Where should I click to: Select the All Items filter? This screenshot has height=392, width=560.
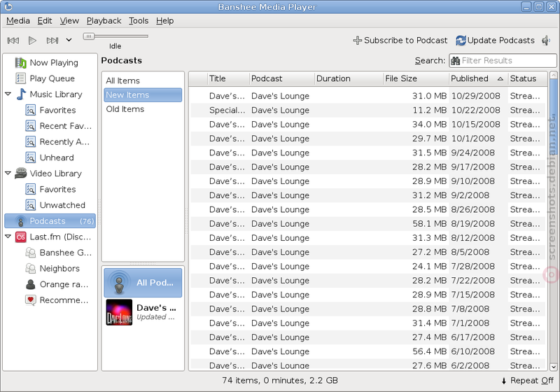click(x=143, y=80)
